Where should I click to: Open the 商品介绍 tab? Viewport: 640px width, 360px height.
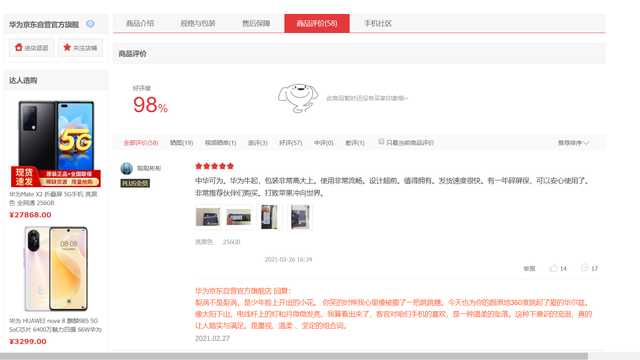coord(140,23)
